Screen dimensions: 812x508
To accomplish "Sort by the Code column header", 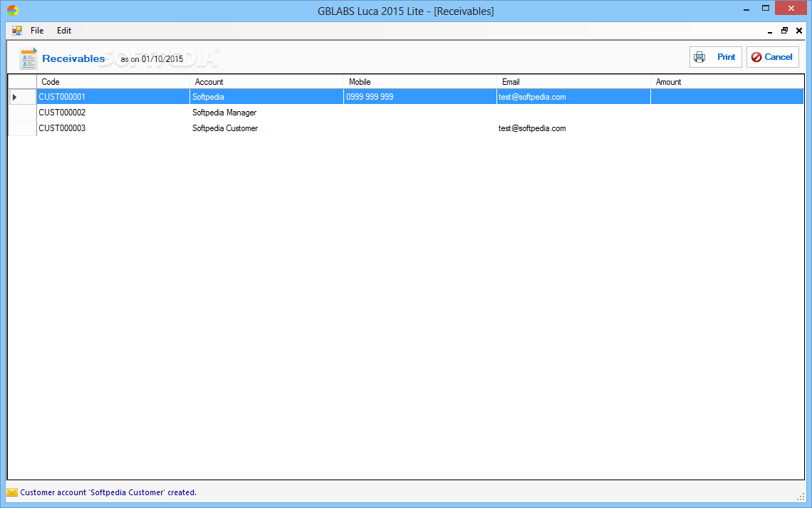I will point(113,82).
